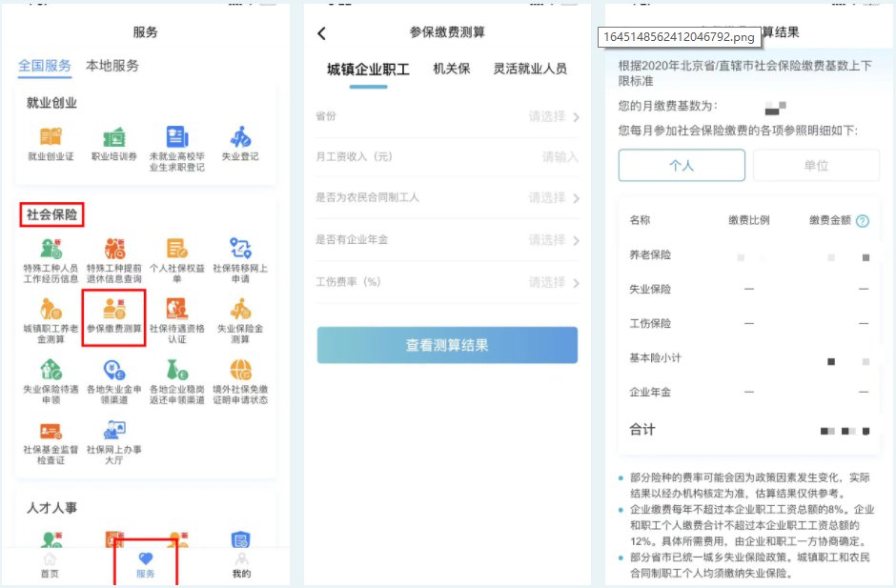Click 查看测算结果 button

pyautogui.click(x=447, y=345)
